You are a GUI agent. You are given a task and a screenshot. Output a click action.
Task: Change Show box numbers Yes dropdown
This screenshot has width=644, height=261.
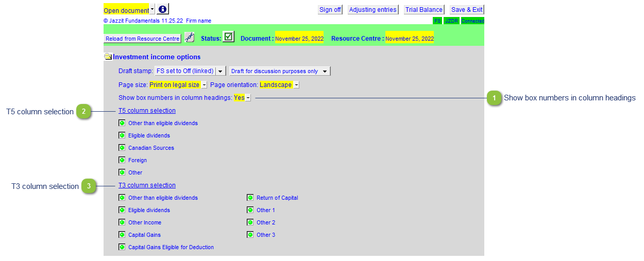[x=248, y=98]
